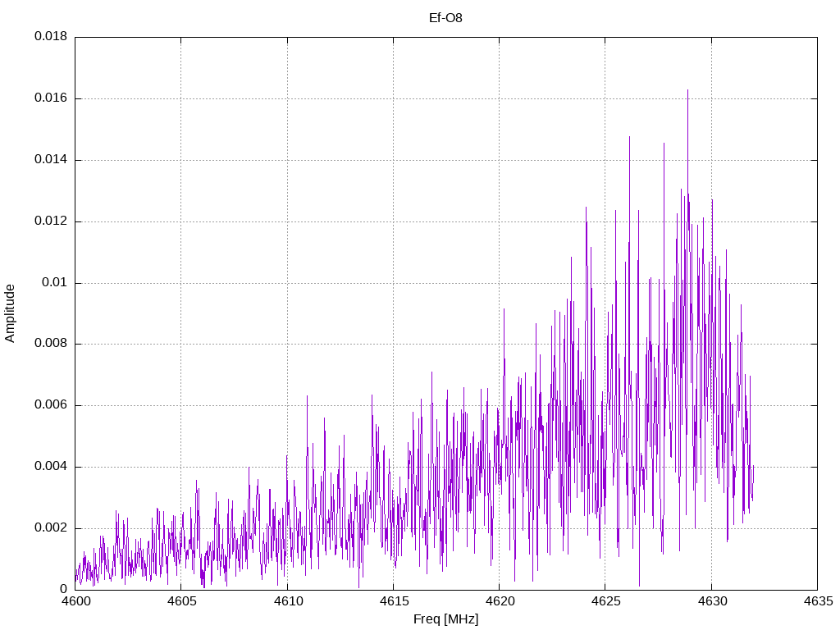
Task: Click the 4635 x-axis tick label
Action: pos(819,601)
